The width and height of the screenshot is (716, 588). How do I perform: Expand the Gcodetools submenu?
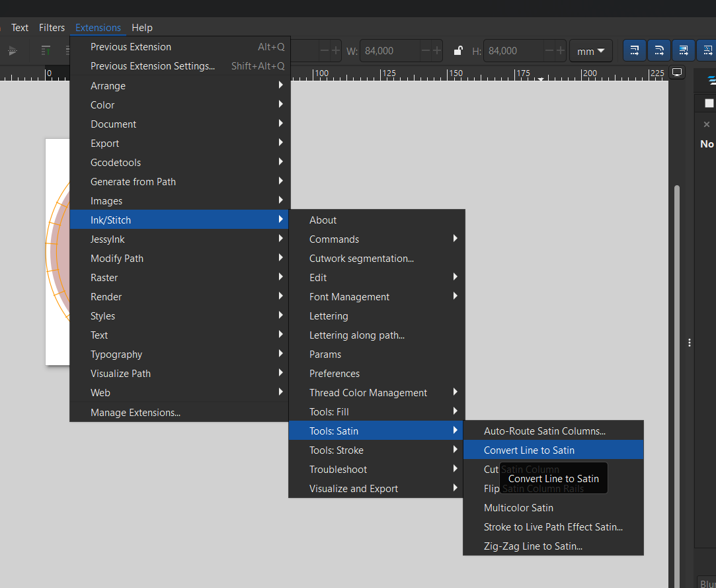180,163
